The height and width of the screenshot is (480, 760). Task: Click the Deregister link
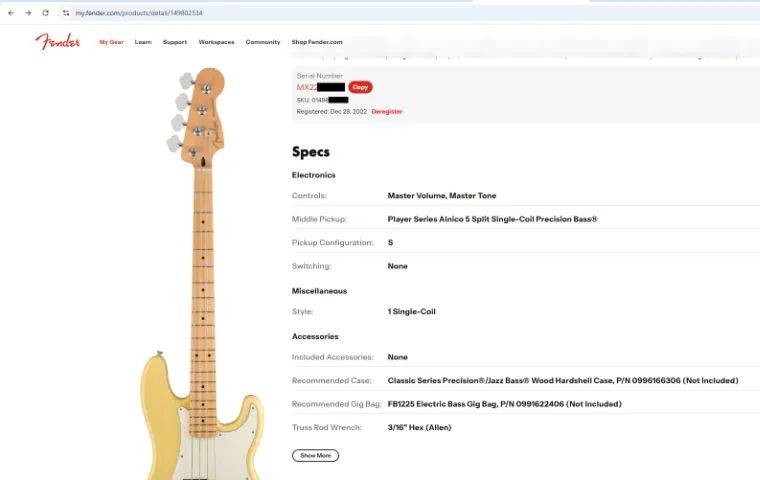click(x=387, y=112)
